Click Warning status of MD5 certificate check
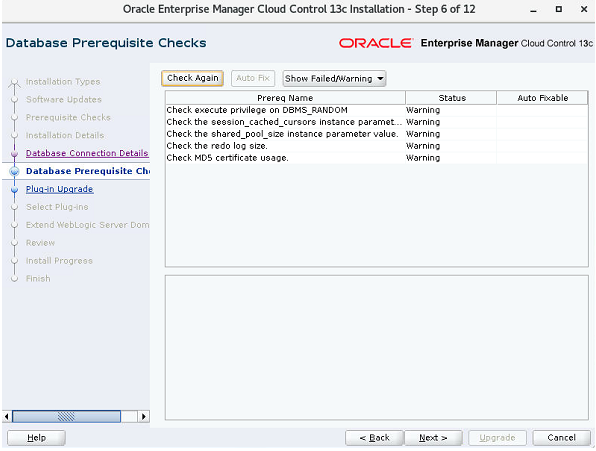 coord(423,158)
